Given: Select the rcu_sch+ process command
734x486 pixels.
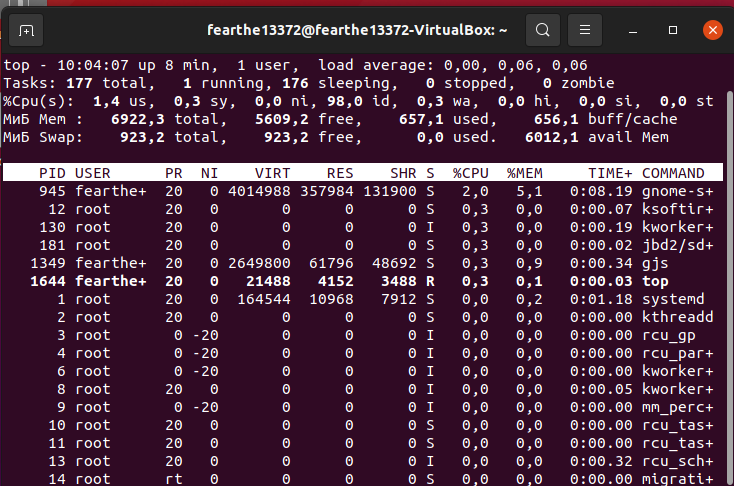Looking at the screenshot, I should [x=677, y=461].
